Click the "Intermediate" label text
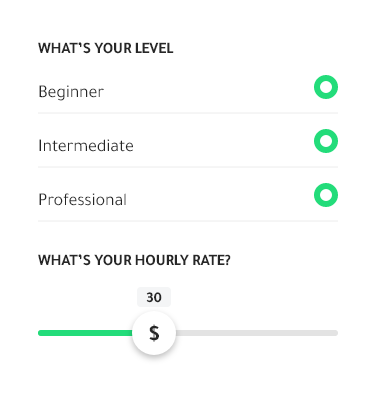This screenshot has height=402, width=375. click(x=86, y=146)
